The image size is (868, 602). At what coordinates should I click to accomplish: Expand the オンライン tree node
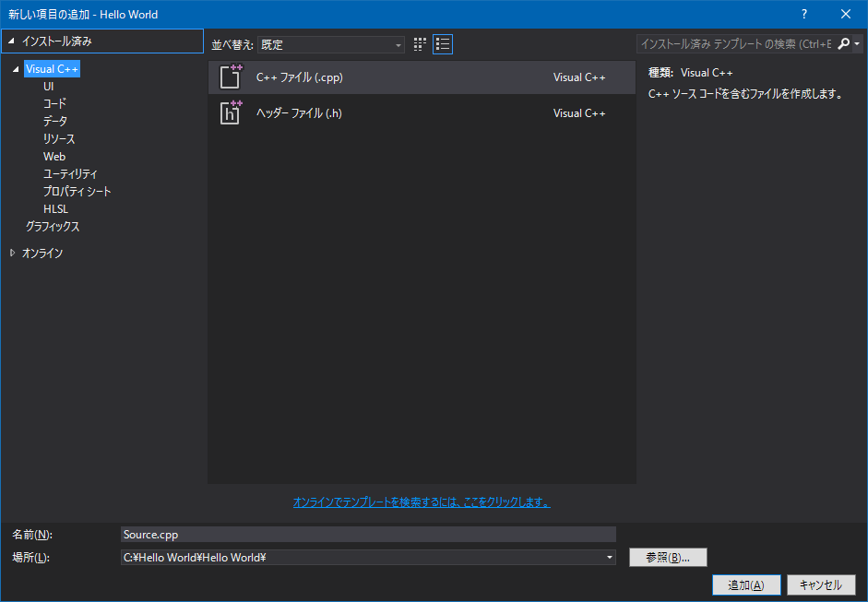pyautogui.click(x=12, y=252)
